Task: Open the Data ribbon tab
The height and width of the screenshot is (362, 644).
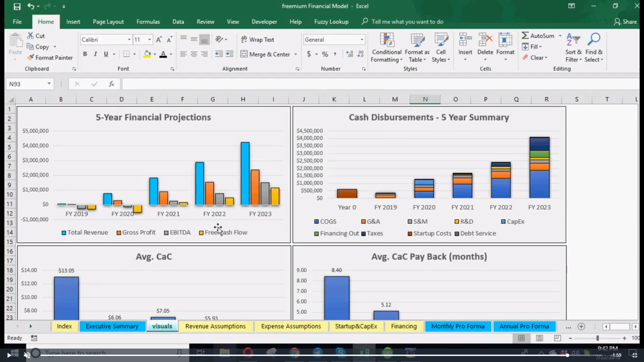Action: (178, 22)
